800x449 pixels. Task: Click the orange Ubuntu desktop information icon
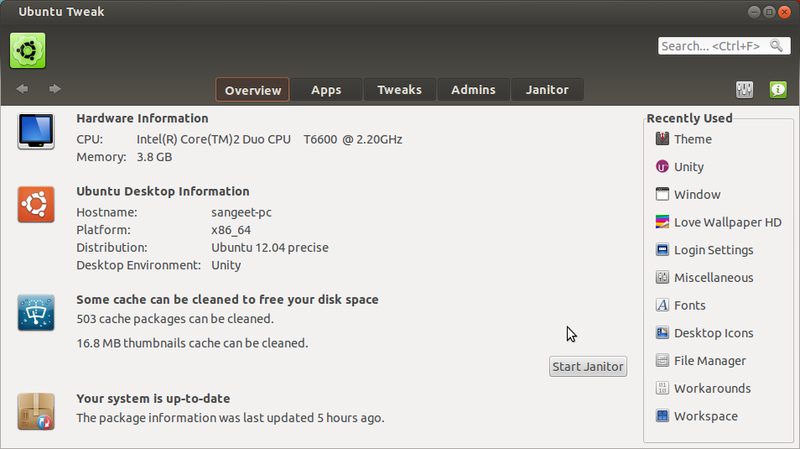pyautogui.click(x=36, y=204)
